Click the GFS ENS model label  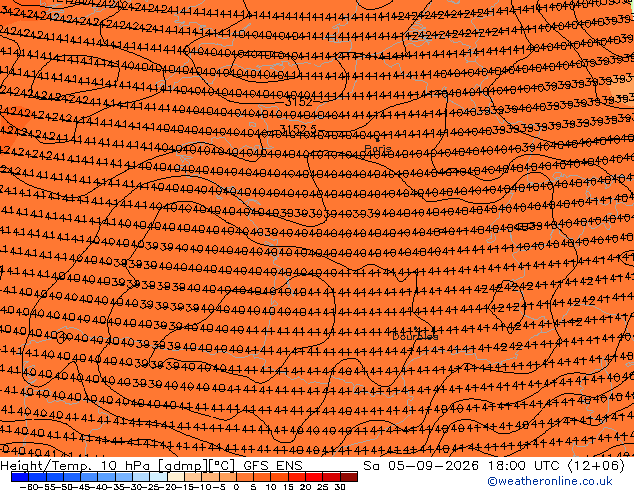point(273,466)
